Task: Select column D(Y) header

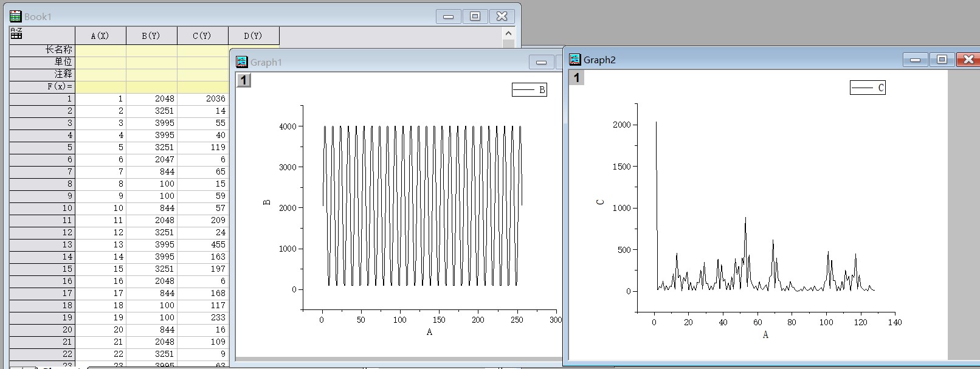Action: coord(254,35)
